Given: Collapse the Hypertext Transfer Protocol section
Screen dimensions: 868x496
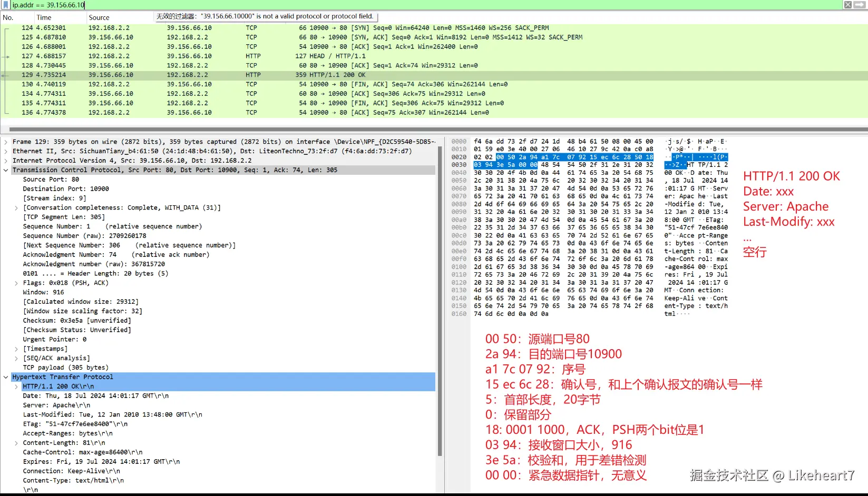Looking at the screenshot, I should coord(6,377).
